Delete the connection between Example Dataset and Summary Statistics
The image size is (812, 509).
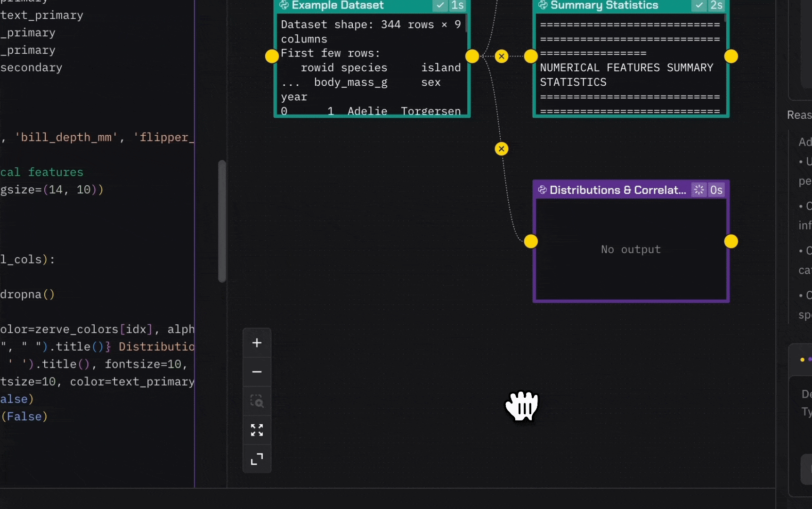click(502, 57)
